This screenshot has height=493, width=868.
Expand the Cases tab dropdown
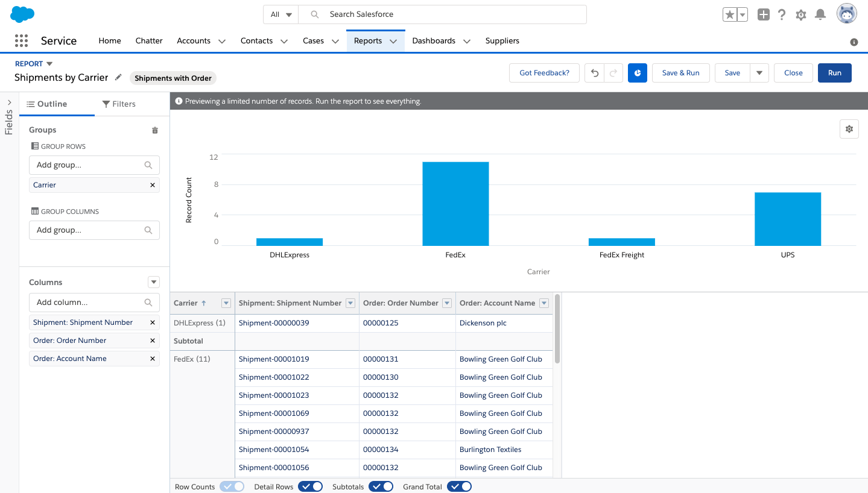click(x=335, y=41)
